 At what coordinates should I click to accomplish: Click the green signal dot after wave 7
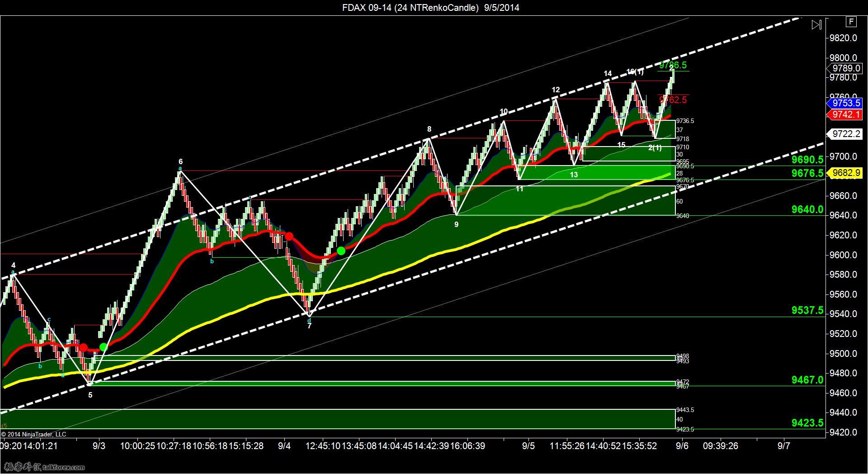pyautogui.click(x=341, y=251)
